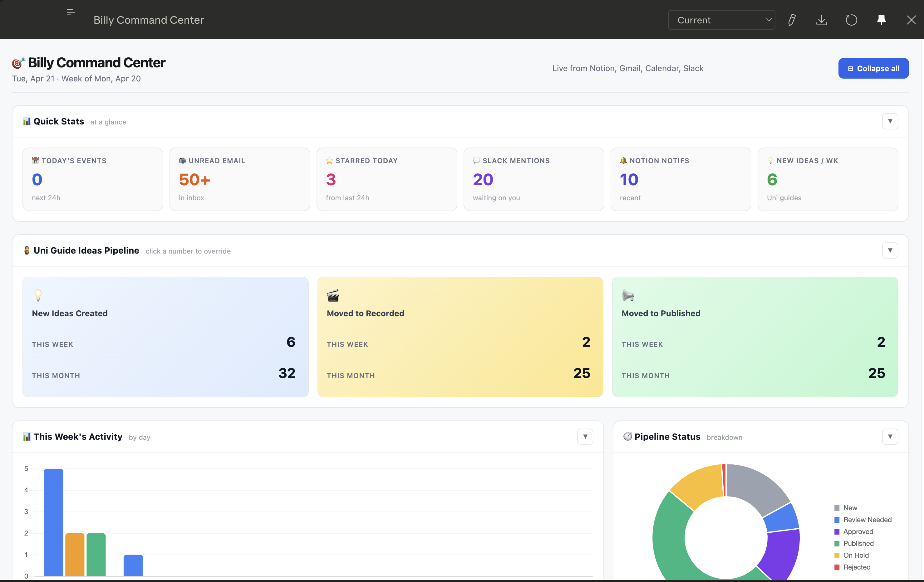Click the Collapse all button
This screenshot has height=582, width=924.
pyautogui.click(x=873, y=68)
